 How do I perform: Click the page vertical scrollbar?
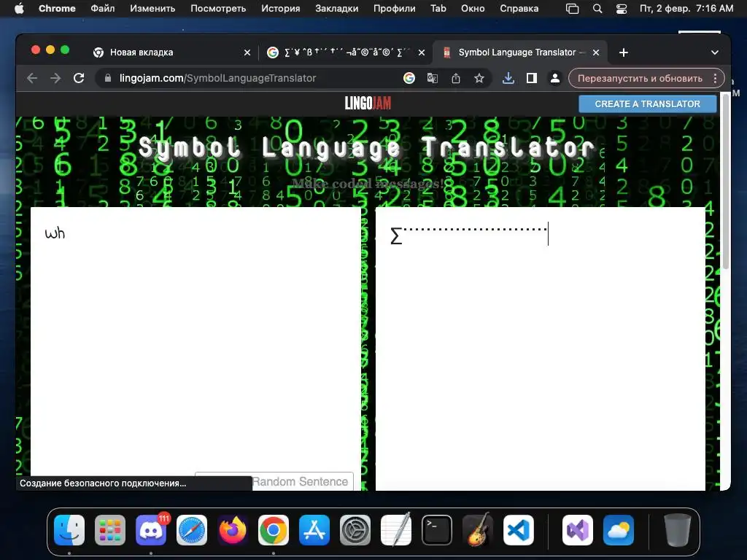coord(726,181)
